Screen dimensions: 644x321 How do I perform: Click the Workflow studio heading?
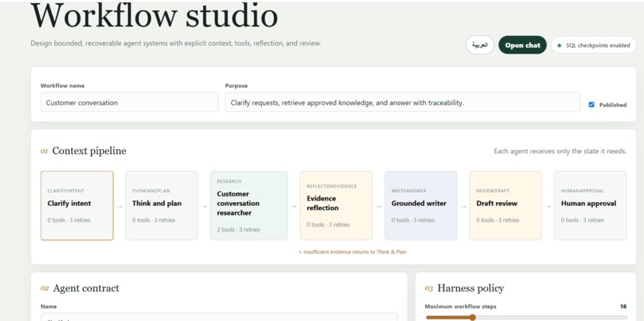tap(154, 16)
